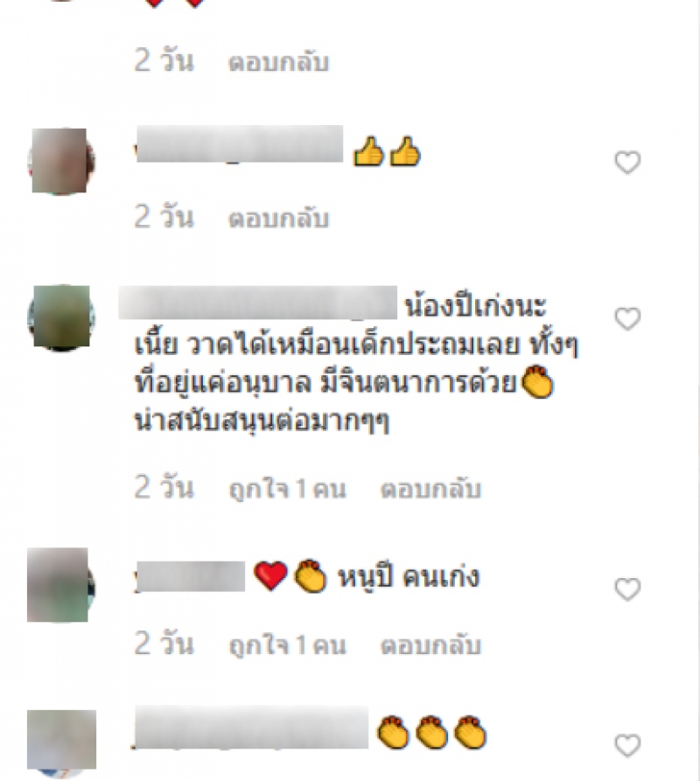
Task: Reply via ตอบกลับ under topmost comment
Action: click(x=279, y=62)
